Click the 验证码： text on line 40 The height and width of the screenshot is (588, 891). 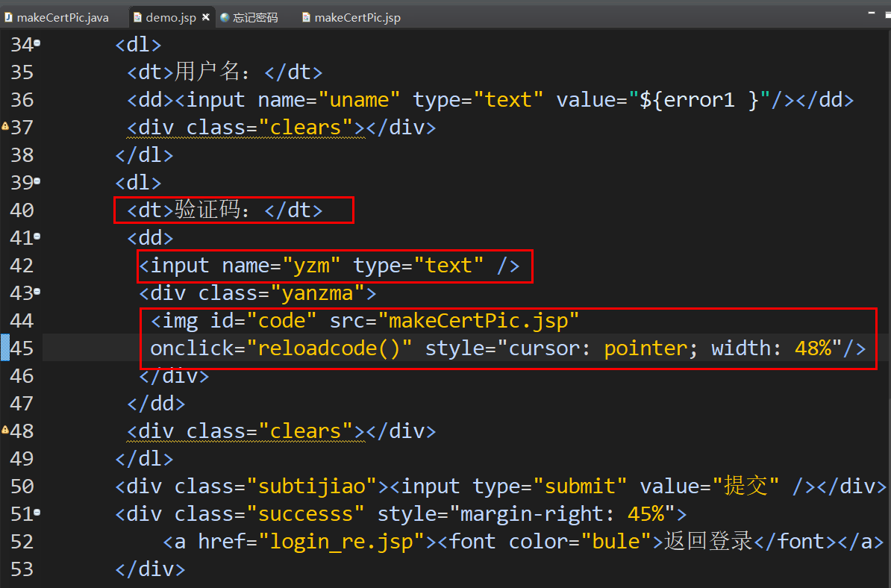212,210
